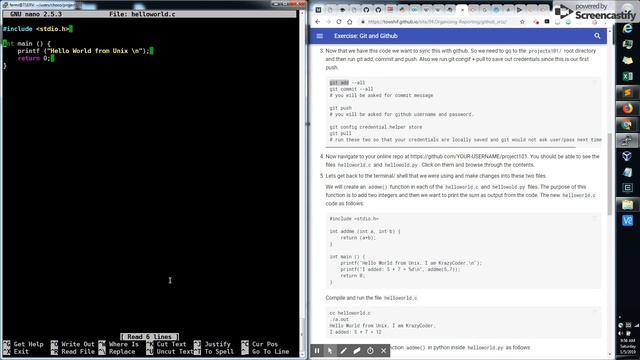Click the webpage vertical scrollbar thumb
This screenshot has height=360, width=640.
pyautogui.click(x=610, y=173)
